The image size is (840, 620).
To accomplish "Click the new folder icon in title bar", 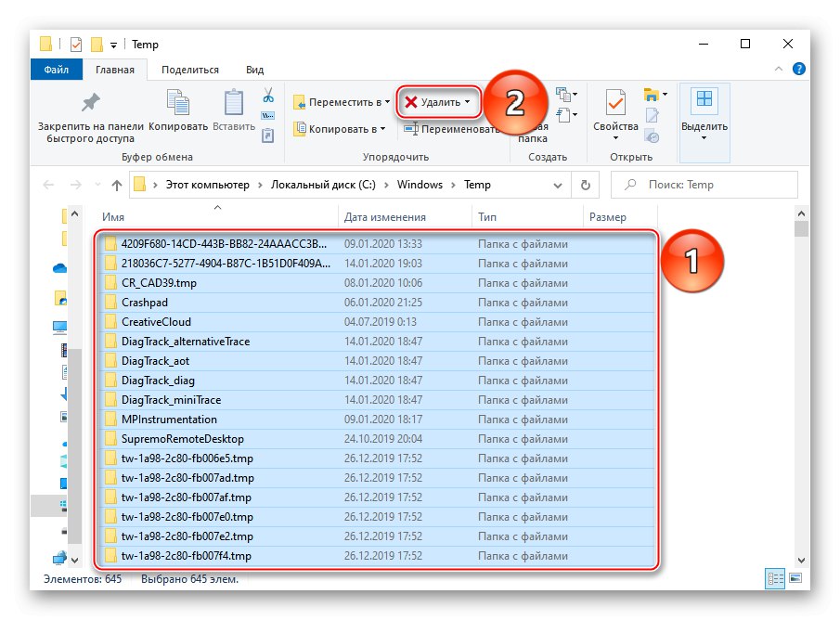I will coord(97,44).
